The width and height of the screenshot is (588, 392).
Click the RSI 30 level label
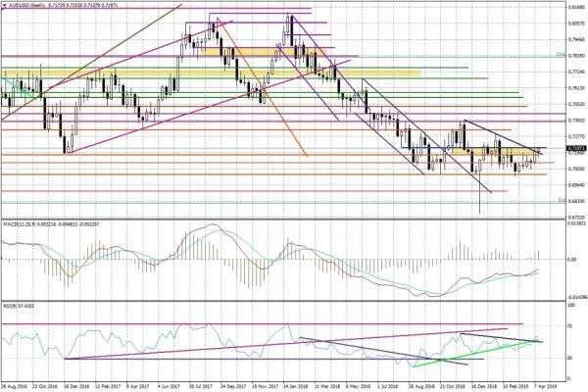click(568, 359)
